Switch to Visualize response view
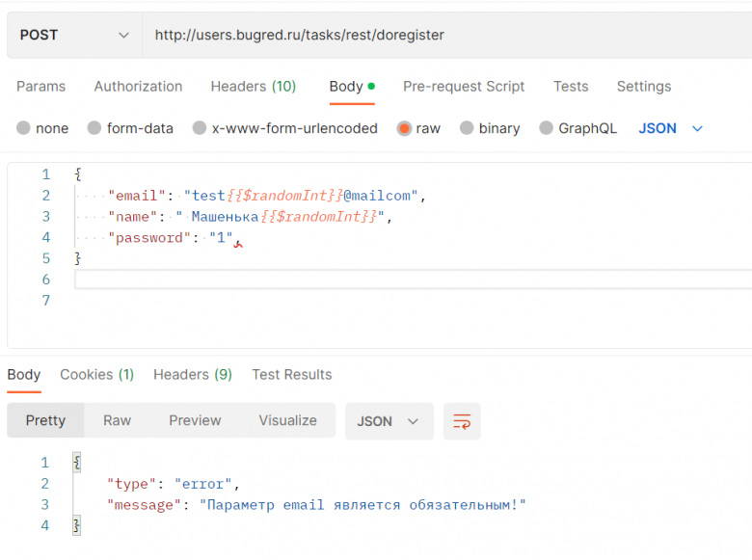752x560 pixels. [x=287, y=420]
